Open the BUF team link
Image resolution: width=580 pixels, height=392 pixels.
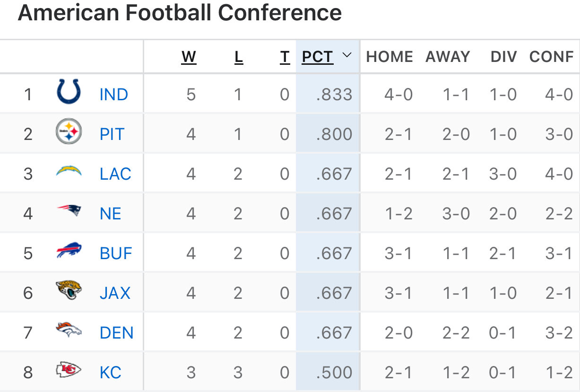pyautogui.click(x=116, y=253)
